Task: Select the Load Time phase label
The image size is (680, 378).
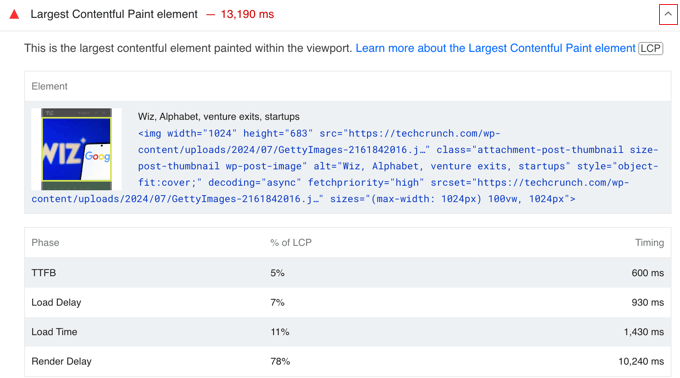Action: tap(54, 332)
